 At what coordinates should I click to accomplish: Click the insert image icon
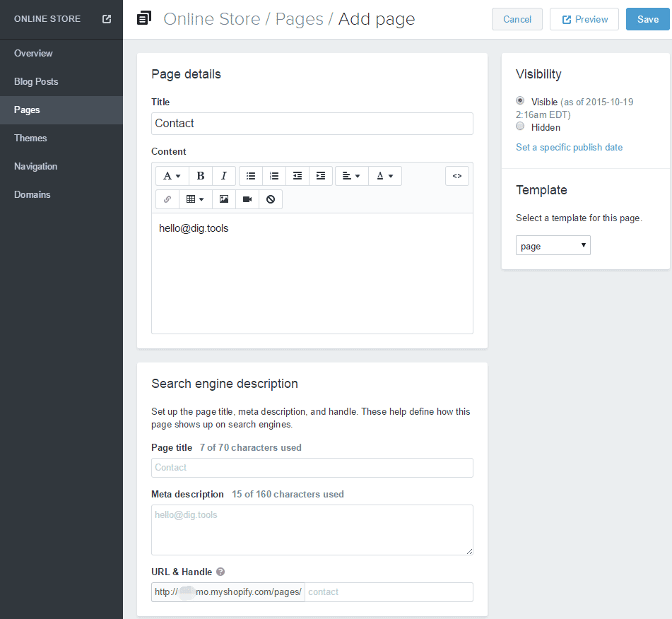(224, 199)
